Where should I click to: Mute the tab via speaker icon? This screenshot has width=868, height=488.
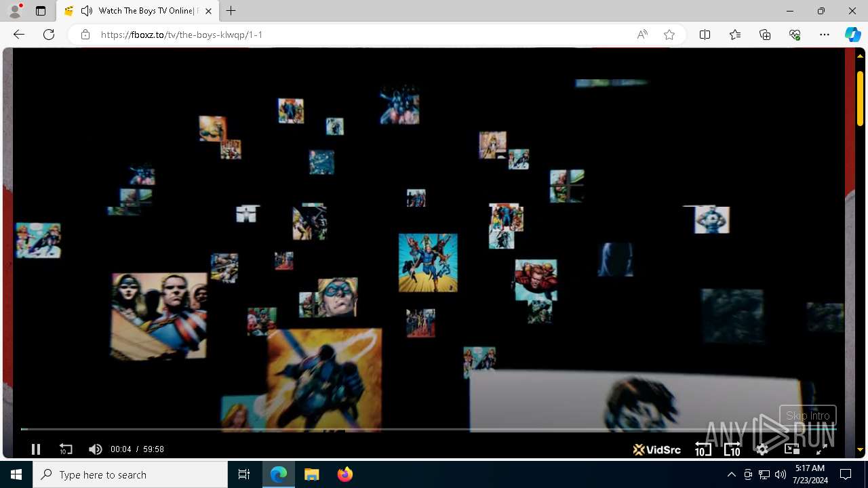[87, 11]
